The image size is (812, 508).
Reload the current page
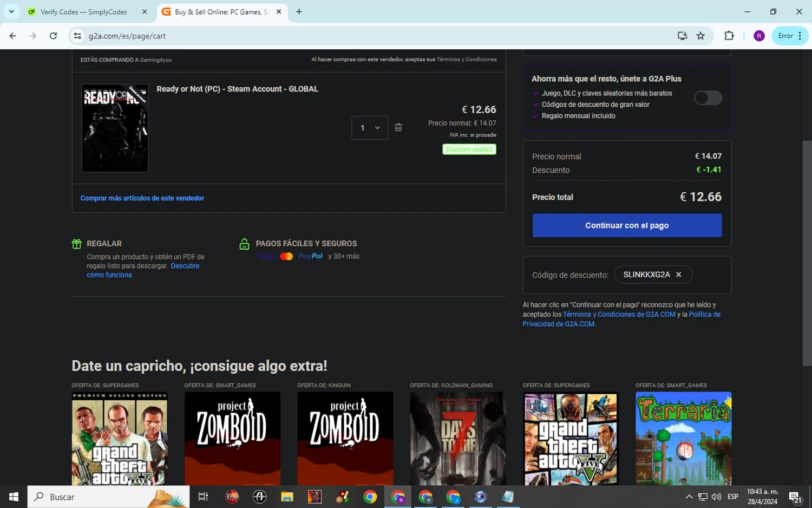[x=53, y=36]
